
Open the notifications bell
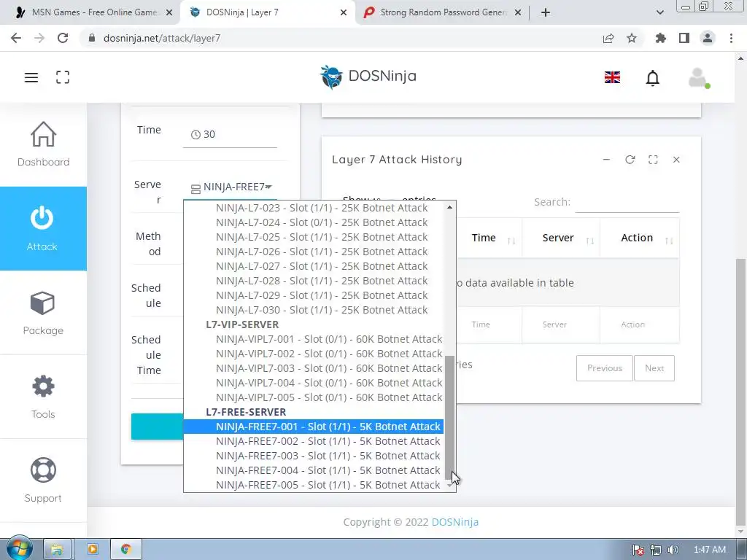pos(653,77)
